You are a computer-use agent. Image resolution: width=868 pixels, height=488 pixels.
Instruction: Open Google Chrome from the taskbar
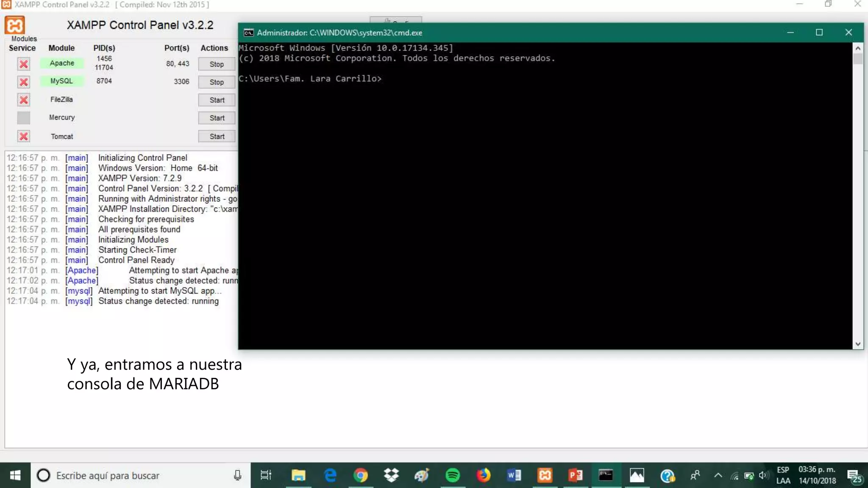[360, 475]
